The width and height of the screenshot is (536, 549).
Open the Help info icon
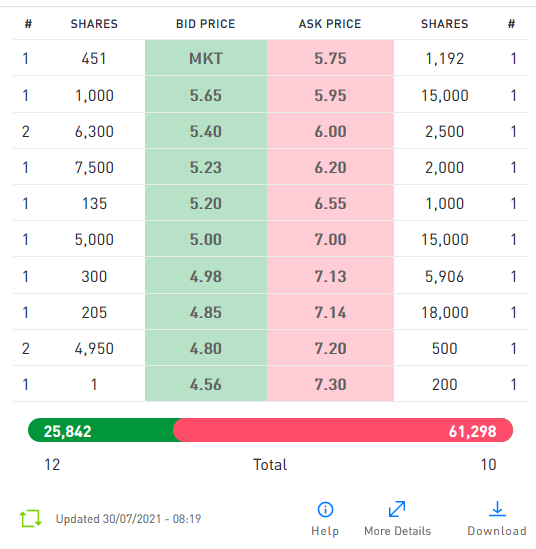[325, 509]
